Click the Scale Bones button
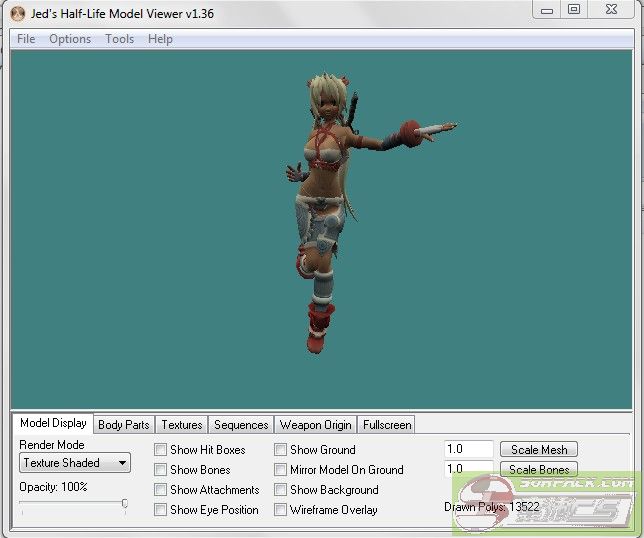Image resolution: width=644 pixels, height=538 pixels. pyautogui.click(x=539, y=469)
